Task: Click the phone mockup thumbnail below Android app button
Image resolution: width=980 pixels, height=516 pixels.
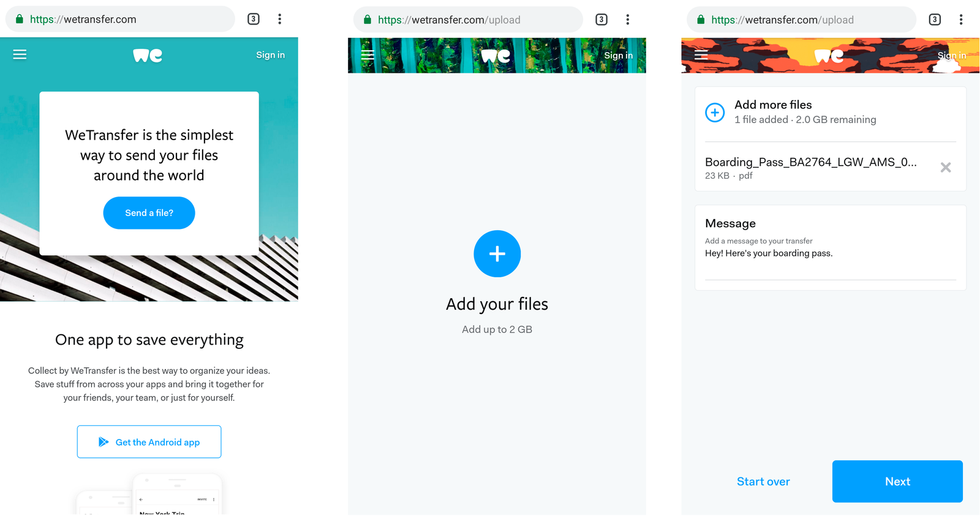Action: tap(150, 495)
